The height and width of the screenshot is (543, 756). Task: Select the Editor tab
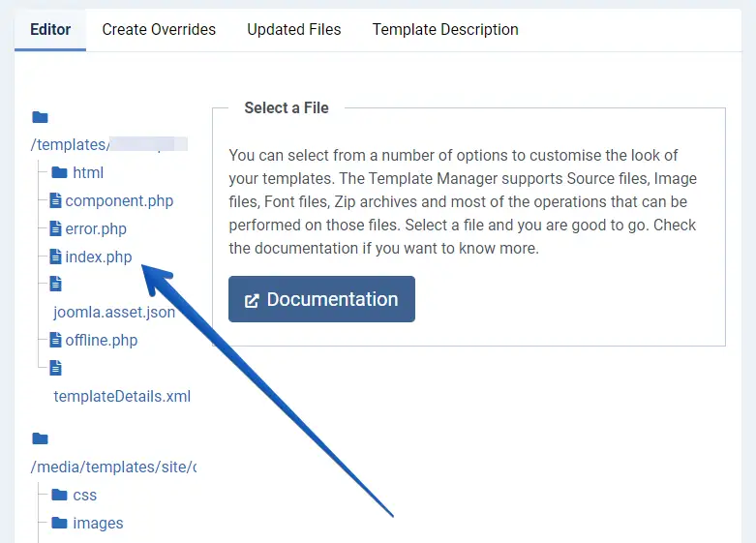[x=50, y=30]
